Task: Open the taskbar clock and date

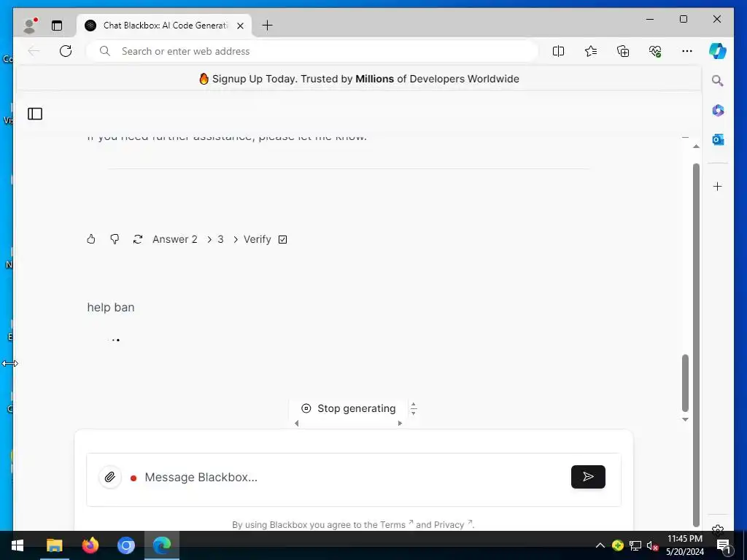Action: 684,545
